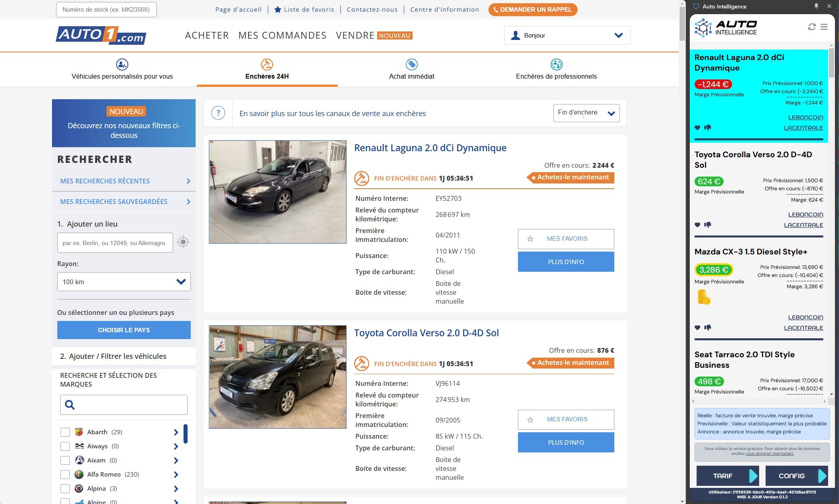Check the Alpina brand checkbox
839x504 pixels.
[x=65, y=489]
